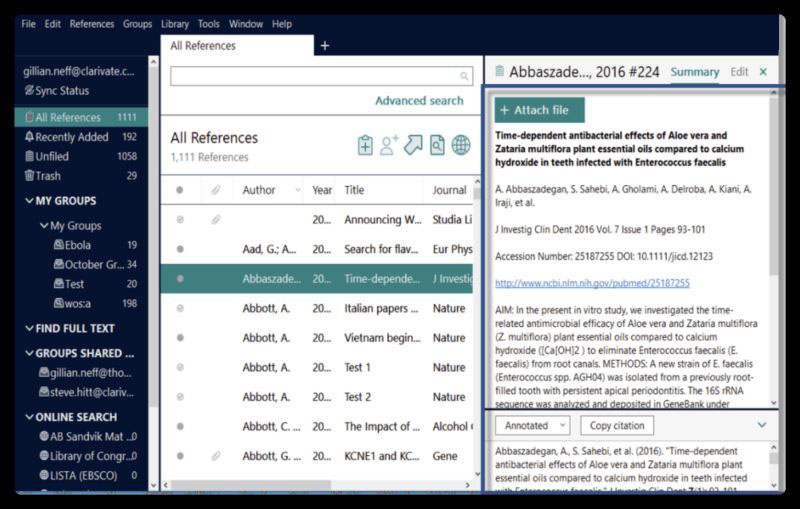The image size is (800, 509).
Task: Click the AB Sandvik Mat globe icon
Action: click(44, 437)
